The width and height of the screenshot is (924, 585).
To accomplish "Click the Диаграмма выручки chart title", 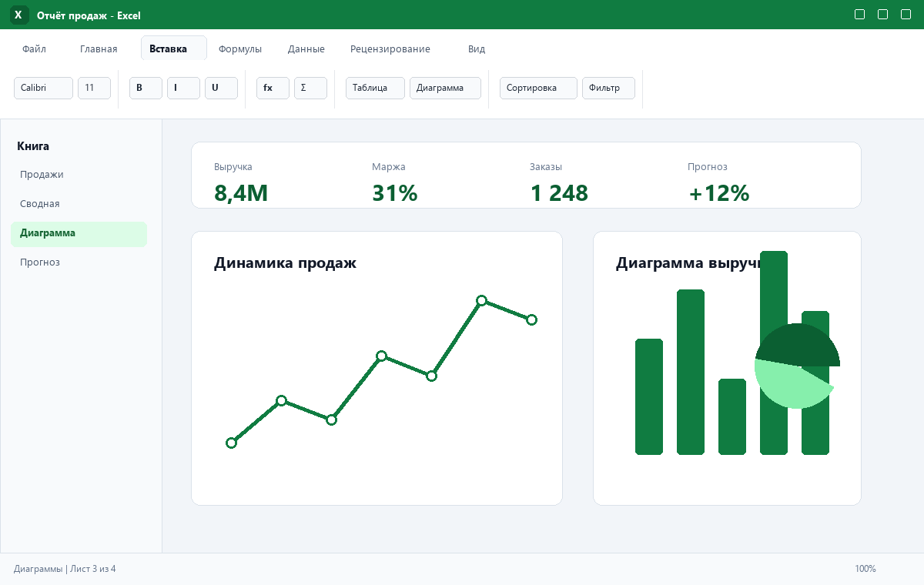I will pyautogui.click(x=688, y=263).
